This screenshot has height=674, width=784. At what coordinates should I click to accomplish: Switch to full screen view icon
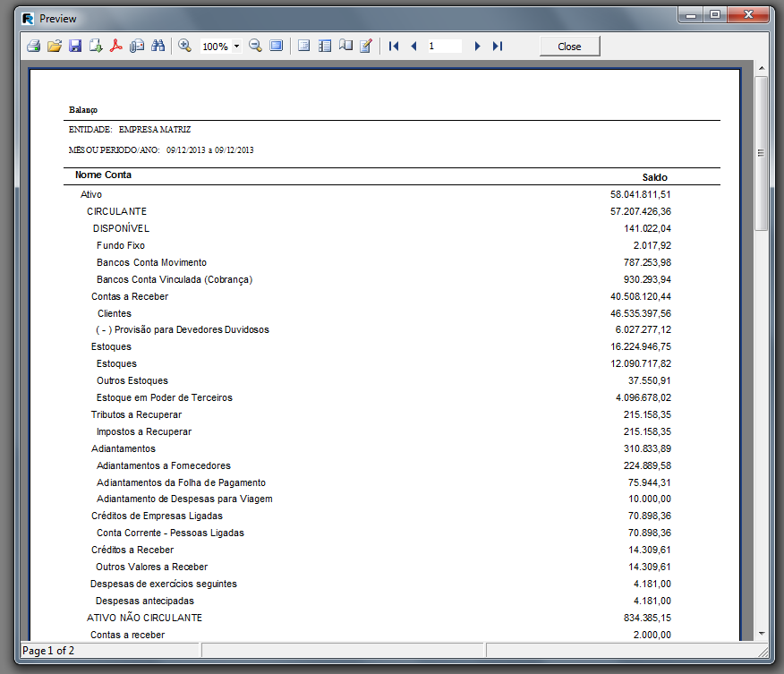click(276, 46)
